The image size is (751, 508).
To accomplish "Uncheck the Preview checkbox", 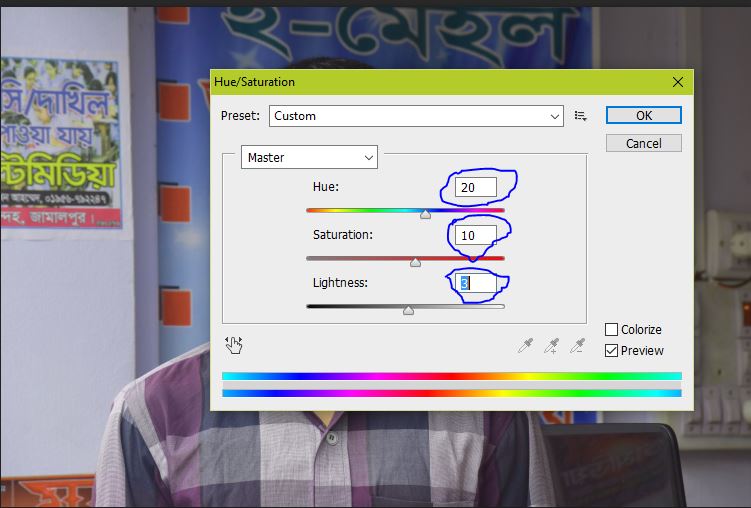I will click(x=611, y=350).
